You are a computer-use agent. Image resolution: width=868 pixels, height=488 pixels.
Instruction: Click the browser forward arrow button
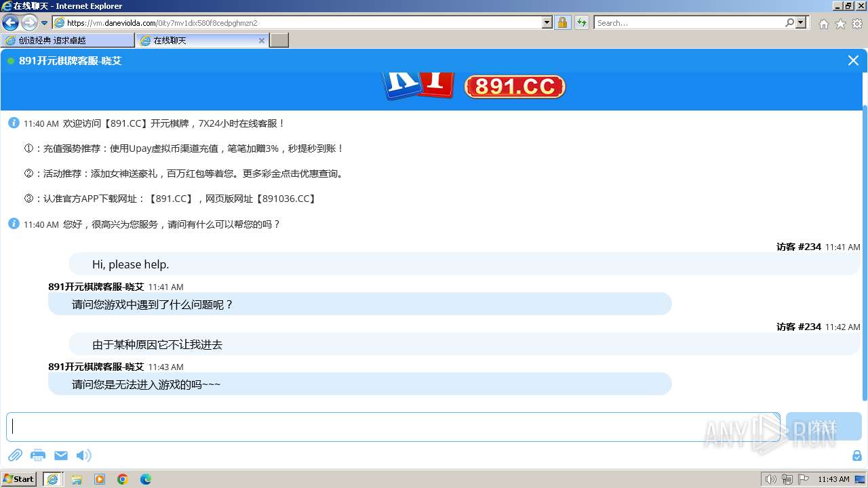[x=29, y=23]
